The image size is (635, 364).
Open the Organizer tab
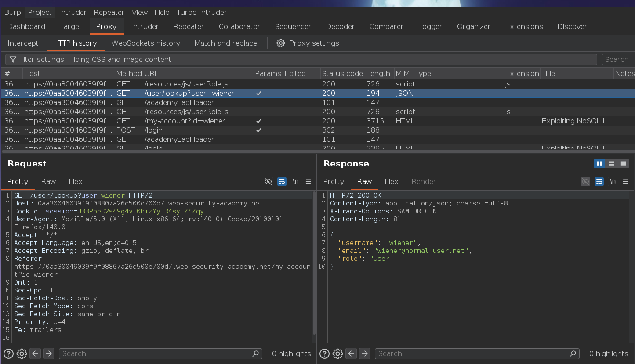tap(473, 26)
